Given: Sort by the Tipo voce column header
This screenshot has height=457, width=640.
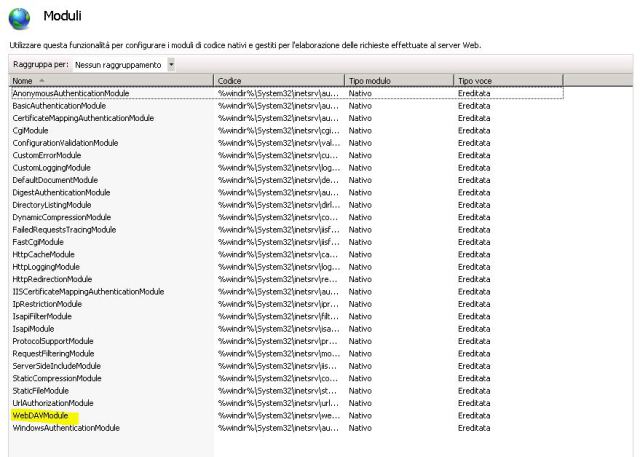Looking at the screenshot, I should 508,81.
